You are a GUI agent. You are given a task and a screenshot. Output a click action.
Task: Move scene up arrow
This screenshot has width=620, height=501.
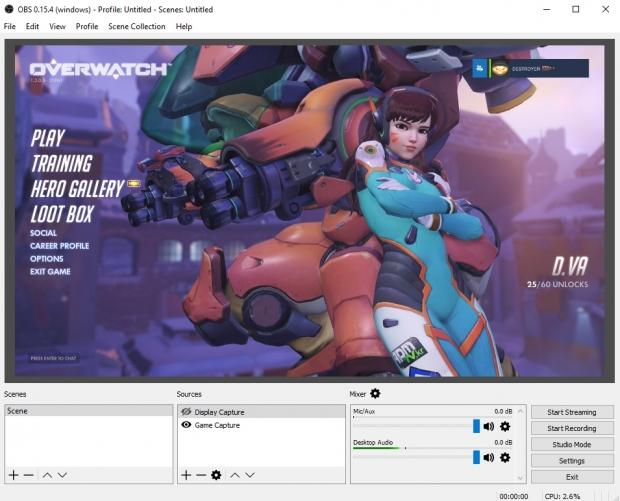pos(47,475)
